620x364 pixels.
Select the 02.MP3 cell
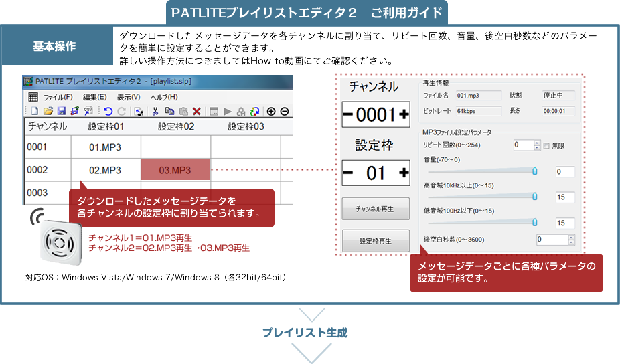105,170
